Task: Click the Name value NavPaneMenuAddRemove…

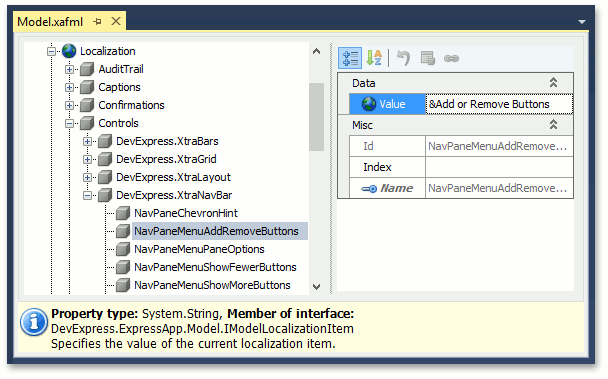Action: [x=499, y=188]
